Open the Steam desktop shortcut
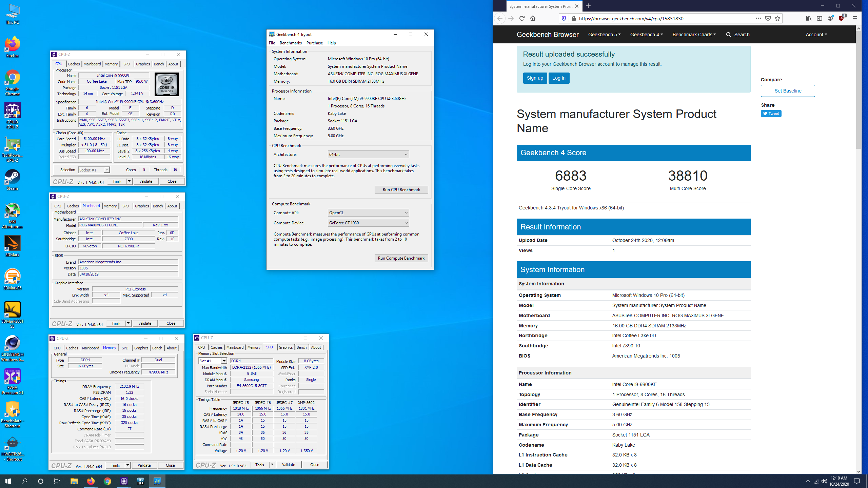The height and width of the screenshot is (488, 868). [x=13, y=180]
